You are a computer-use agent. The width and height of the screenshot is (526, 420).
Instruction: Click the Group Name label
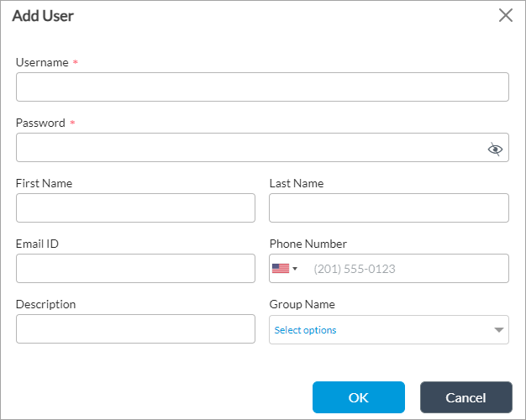[302, 304]
